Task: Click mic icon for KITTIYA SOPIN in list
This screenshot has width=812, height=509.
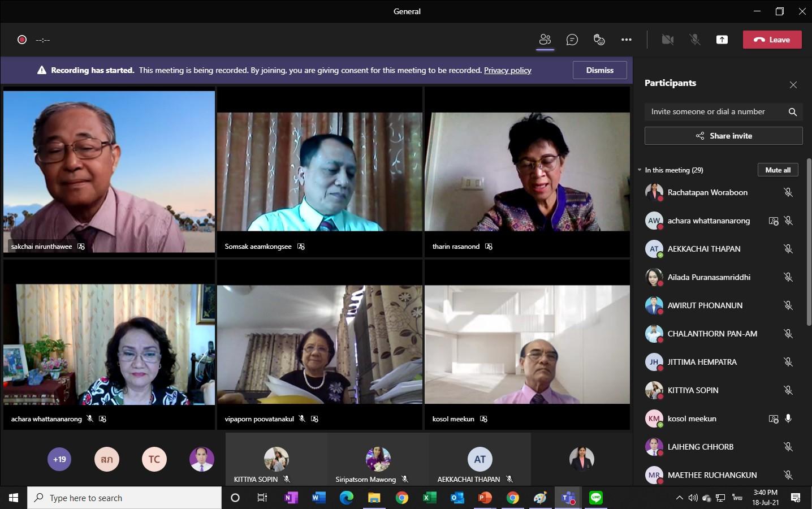Action: click(788, 390)
